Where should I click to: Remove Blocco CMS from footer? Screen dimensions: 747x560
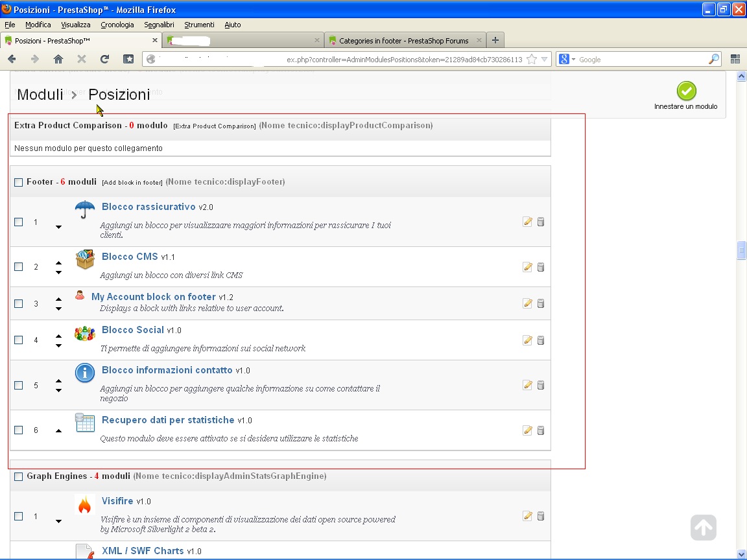click(541, 267)
